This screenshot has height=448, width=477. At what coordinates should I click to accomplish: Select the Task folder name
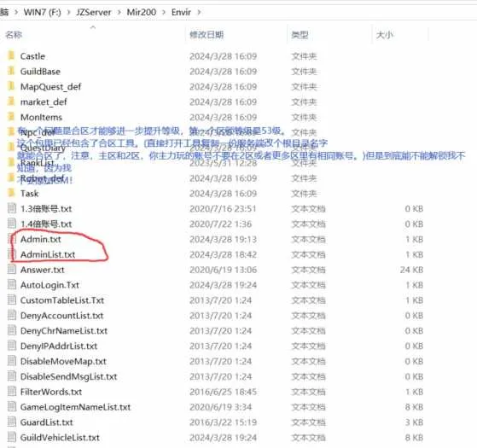pyautogui.click(x=29, y=193)
